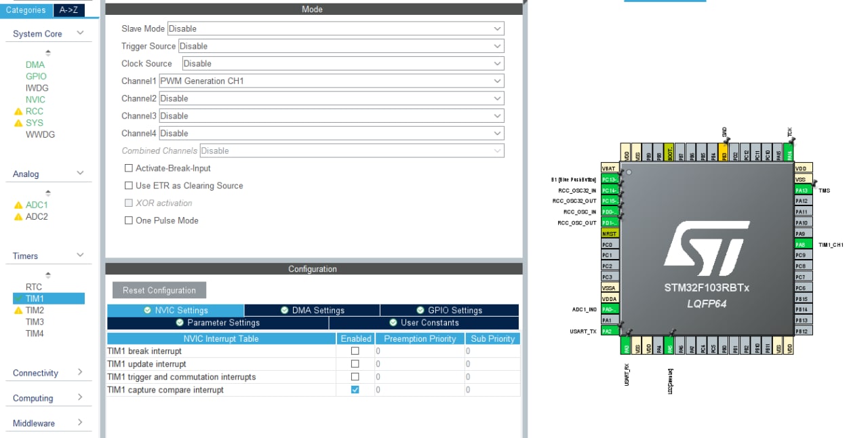Image resolution: width=868 pixels, height=438 pixels.
Task: Select pin PA13 on the chip
Action: [803, 190]
